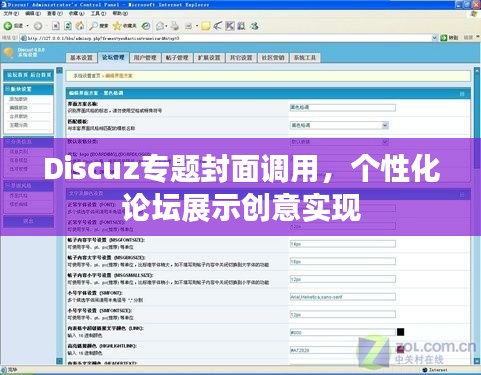This screenshot has height=375, width=481.
Task: Open the 收藏(A) menu
Action: (x=77, y=13)
